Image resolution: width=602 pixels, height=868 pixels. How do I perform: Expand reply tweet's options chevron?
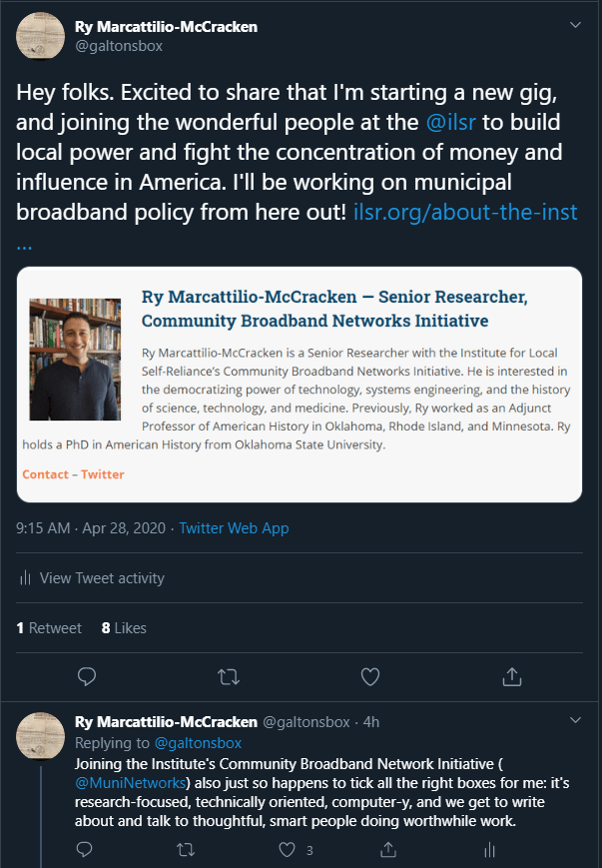pos(575,720)
